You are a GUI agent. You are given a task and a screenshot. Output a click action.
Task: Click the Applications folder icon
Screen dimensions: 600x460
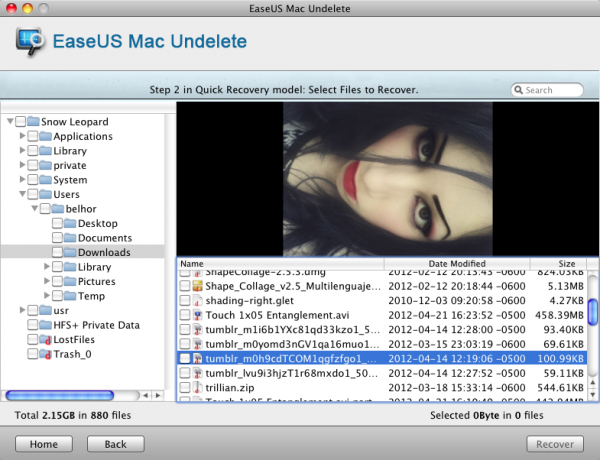46,136
